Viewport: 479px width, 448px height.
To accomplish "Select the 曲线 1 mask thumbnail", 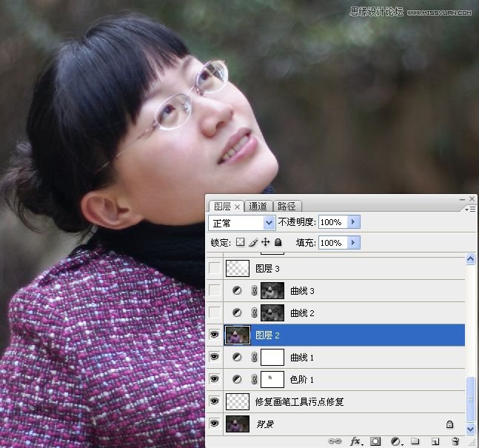I will 272,357.
